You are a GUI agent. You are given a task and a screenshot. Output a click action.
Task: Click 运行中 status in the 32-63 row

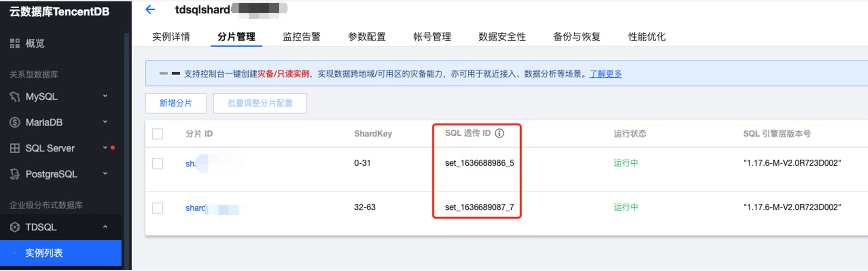pyautogui.click(x=626, y=207)
